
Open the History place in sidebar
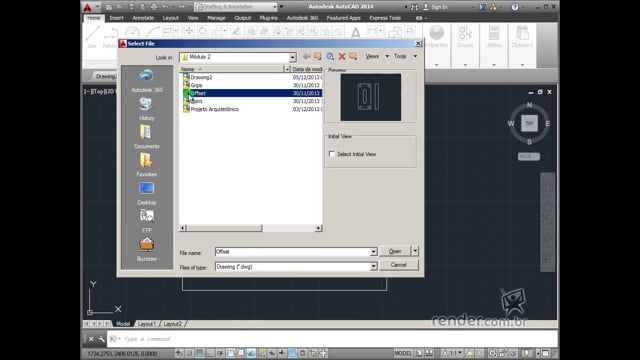tap(147, 109)
